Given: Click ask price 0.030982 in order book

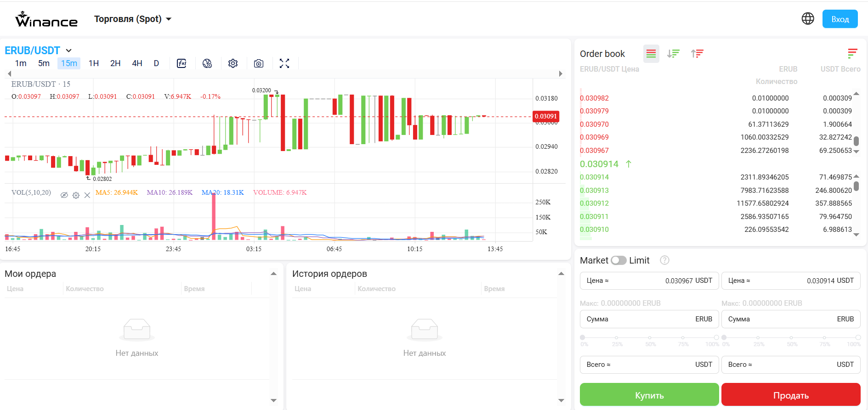Looking at the screenshot, I should [x=594, y=98].
